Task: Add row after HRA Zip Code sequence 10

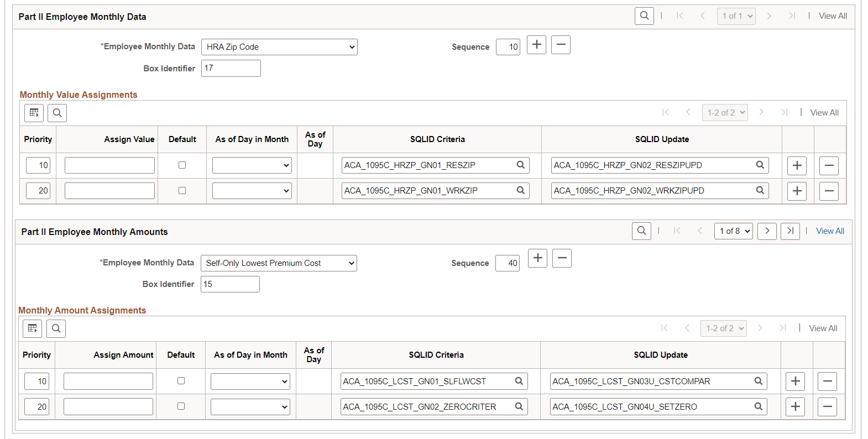Action: (x=536, y=45)
